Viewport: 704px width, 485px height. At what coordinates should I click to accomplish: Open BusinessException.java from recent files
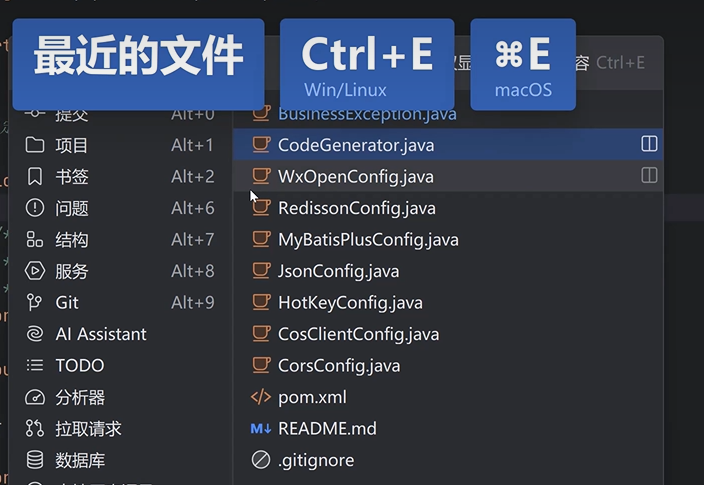click(448, 115)
